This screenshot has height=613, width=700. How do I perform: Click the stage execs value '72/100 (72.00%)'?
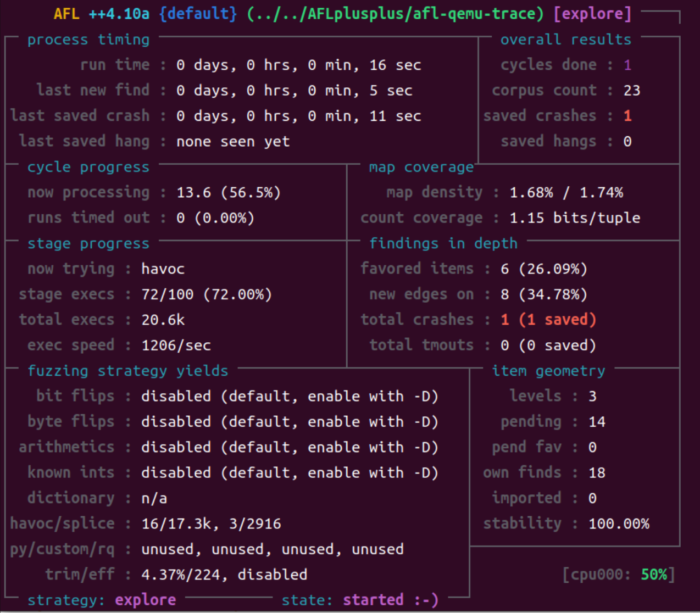click(207, 294)
